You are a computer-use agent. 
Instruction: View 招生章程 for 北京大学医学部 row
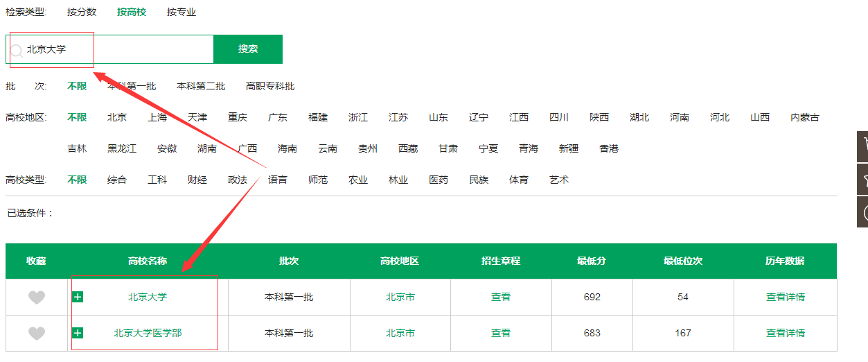pyautogui.click(x=501, y=333)
